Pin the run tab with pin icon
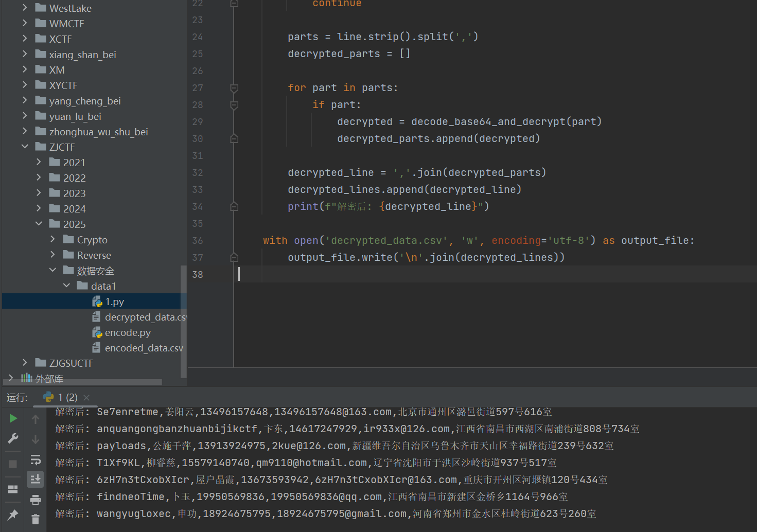757x532 pixels. 13,515
